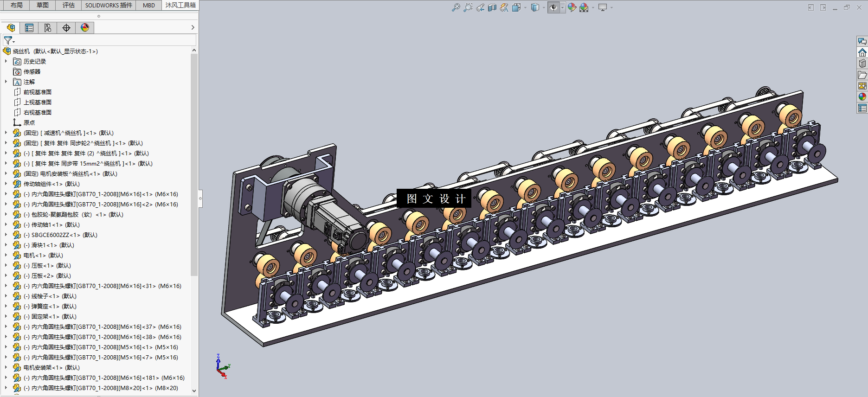Viewport: 868px width, 397px height.
Task: Expand the 注解 tree node
Action: [6, 82]
